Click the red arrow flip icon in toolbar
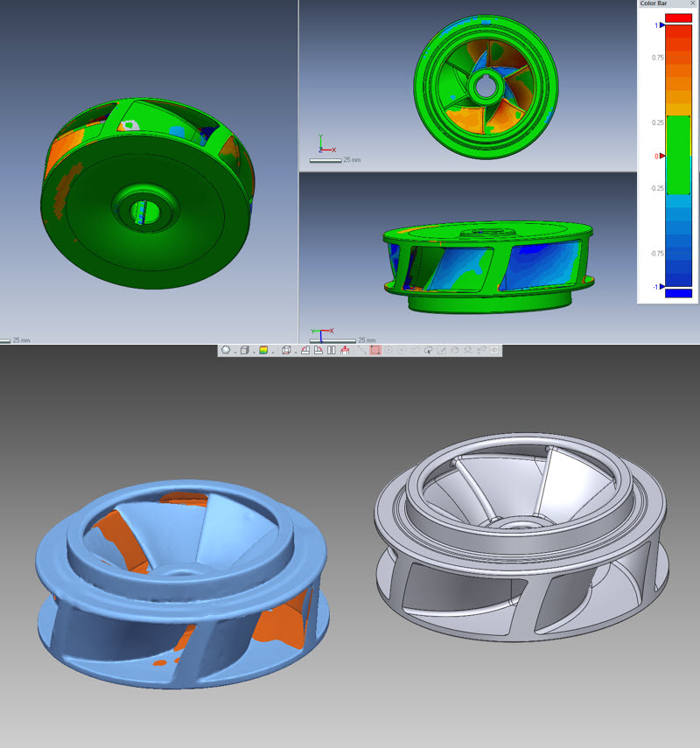Viewport: 700px width, 748px height. [x=345, y=350]
